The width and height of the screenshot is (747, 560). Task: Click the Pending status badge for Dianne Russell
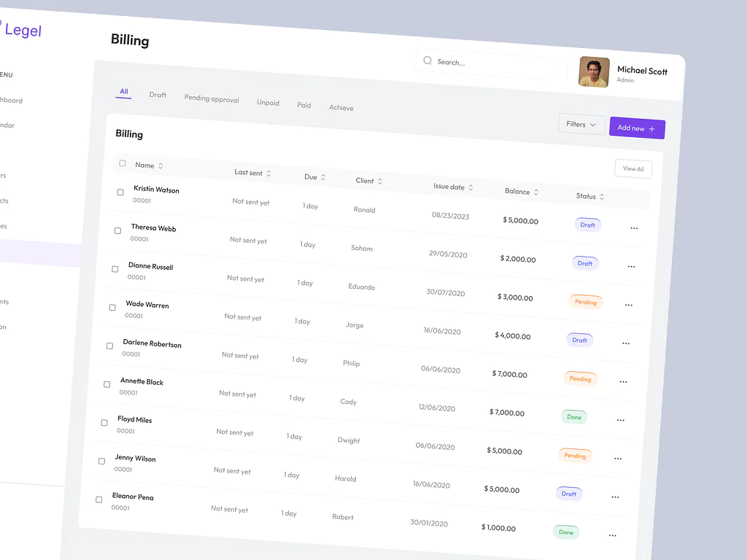(585, 302)
